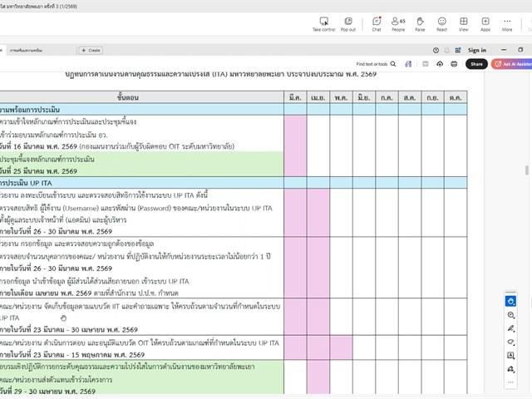Click the Create button in Acrobat
The image size is (532, 399).
pos(91,50)
